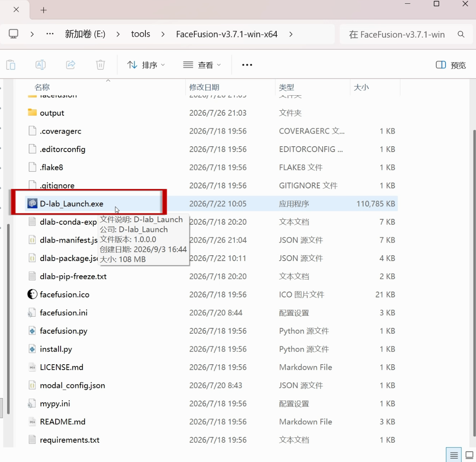Select the dlab-pip-freeze.txt file name
476x462 pixels.
(x=73, y=277)
